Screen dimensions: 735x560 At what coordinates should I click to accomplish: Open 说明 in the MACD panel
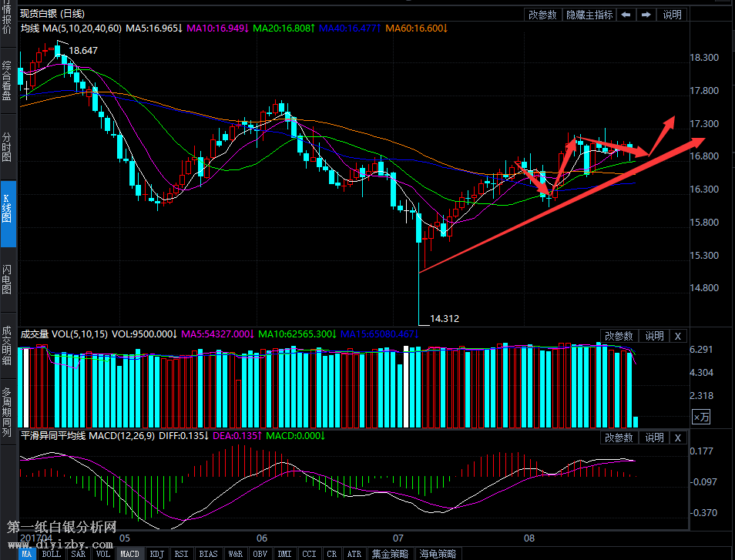[x=654, y=438]
